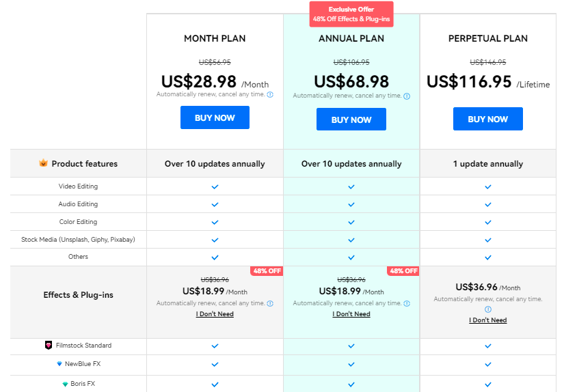Open info icon under Perpetual Plan effects price
This screenshot has height=392, width=564.
click(x=487, y=309)
